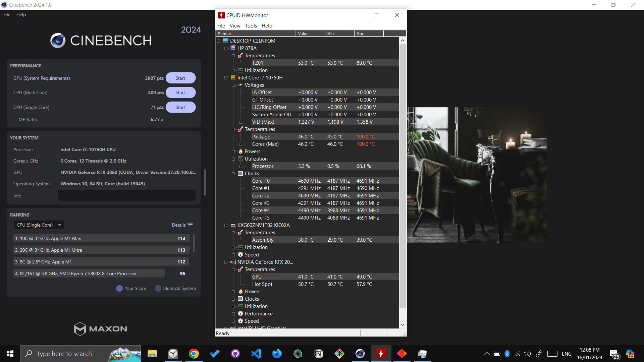Collapse the KXG60ZNV1T02 KIOXIA node

point(226,225)
